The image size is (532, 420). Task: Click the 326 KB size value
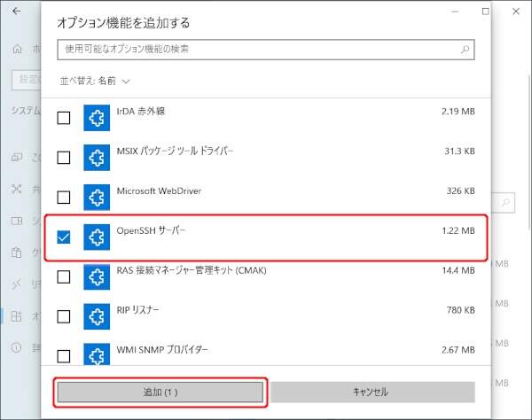coord(461,191)
